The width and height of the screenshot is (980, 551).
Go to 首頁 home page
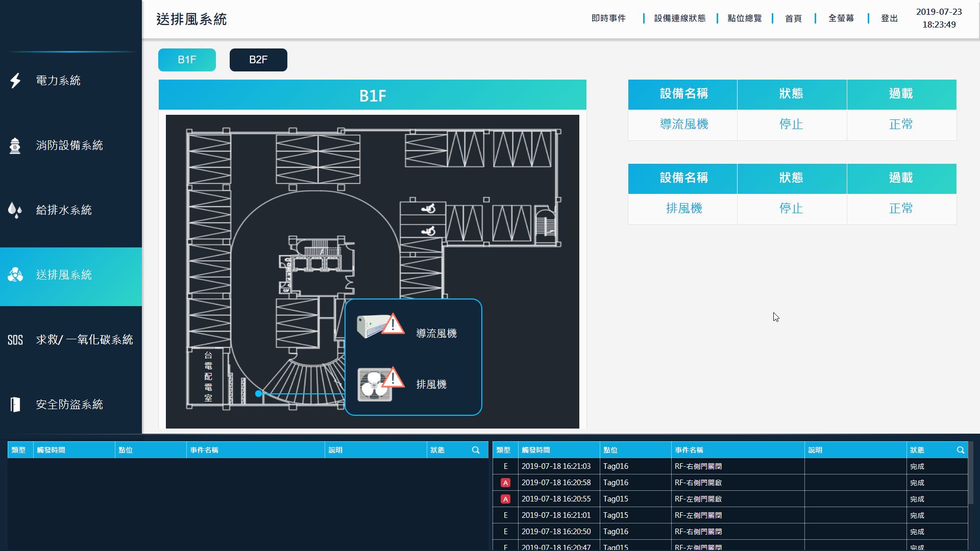point(793,18)
